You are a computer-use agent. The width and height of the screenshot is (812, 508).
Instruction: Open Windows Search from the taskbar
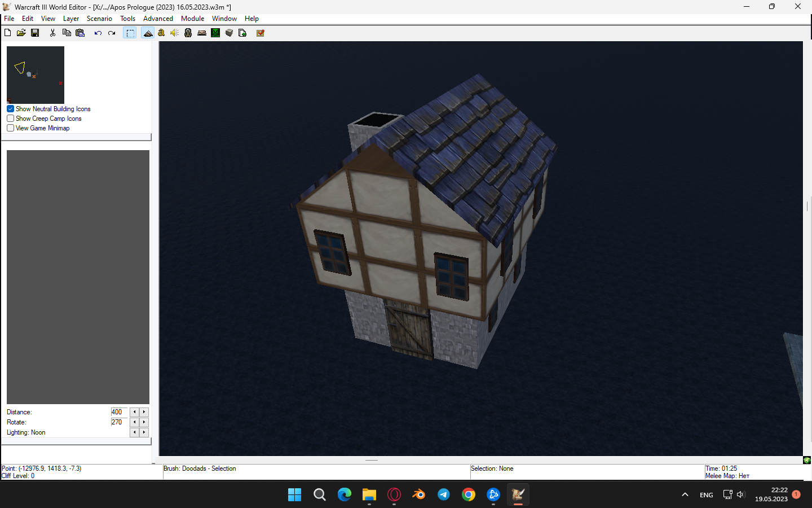(319, 494)
